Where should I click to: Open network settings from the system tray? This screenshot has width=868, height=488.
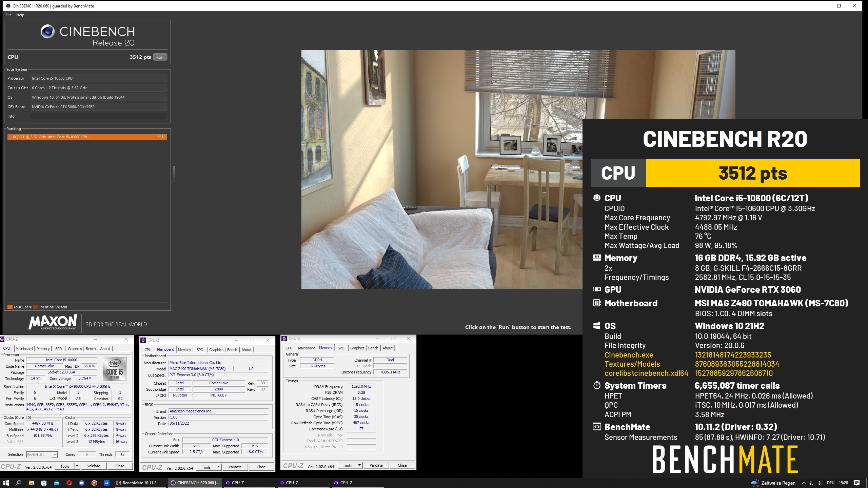[812, 483]
